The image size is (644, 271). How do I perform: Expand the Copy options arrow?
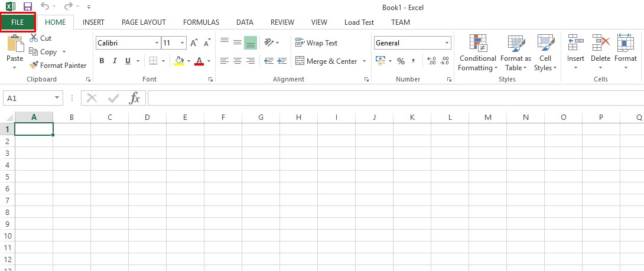click(x=64, y=52)
